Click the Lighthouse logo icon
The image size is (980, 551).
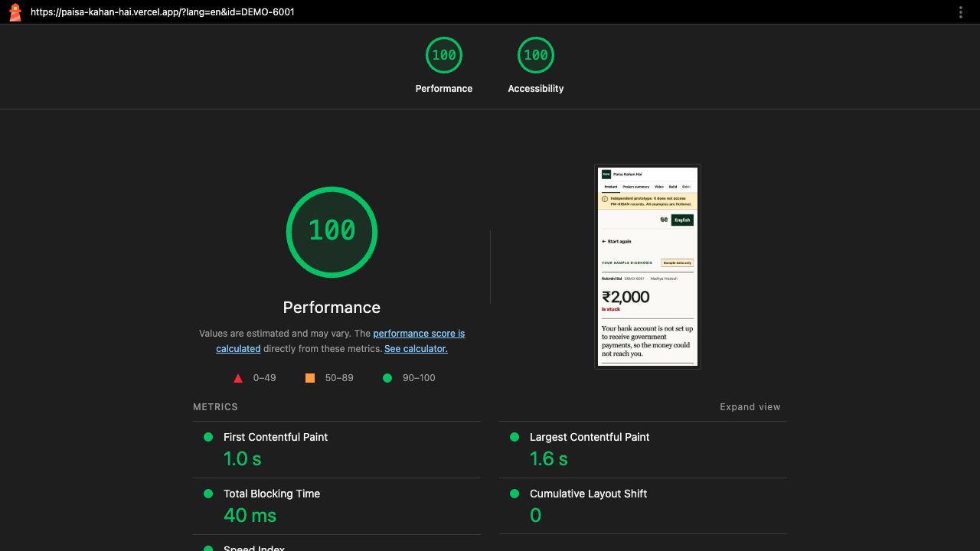(x=15, y=12)
